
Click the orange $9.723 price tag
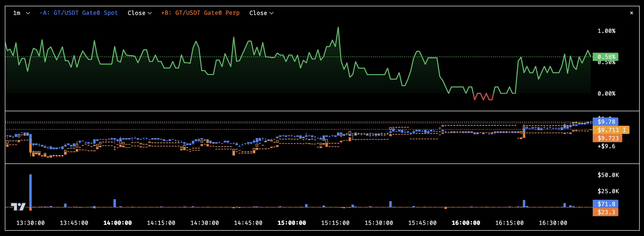(607, 138)
